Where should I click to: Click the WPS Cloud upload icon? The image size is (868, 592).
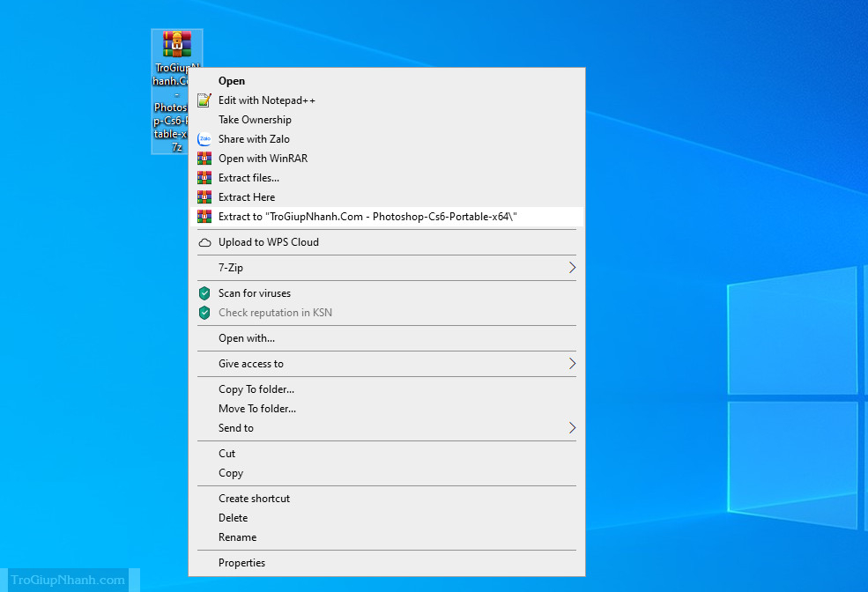[x=204, y=242]
